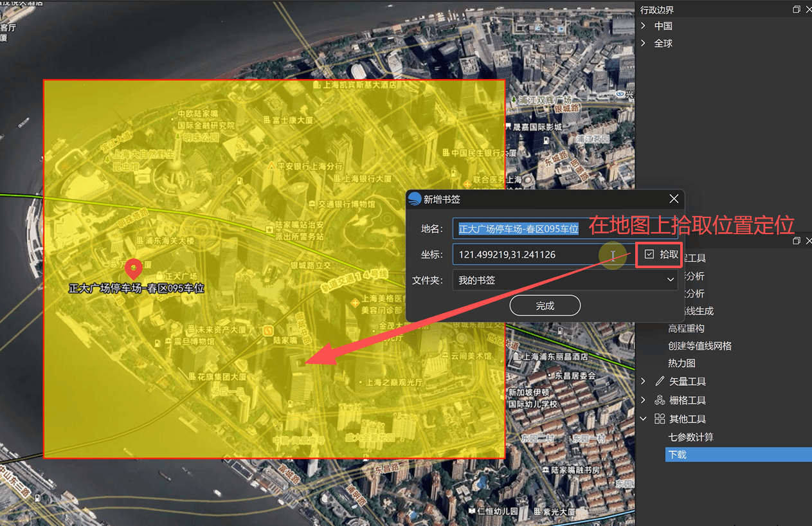Select the highlighted 下载 item
This screenshot has height=526, width=812.
739,455
